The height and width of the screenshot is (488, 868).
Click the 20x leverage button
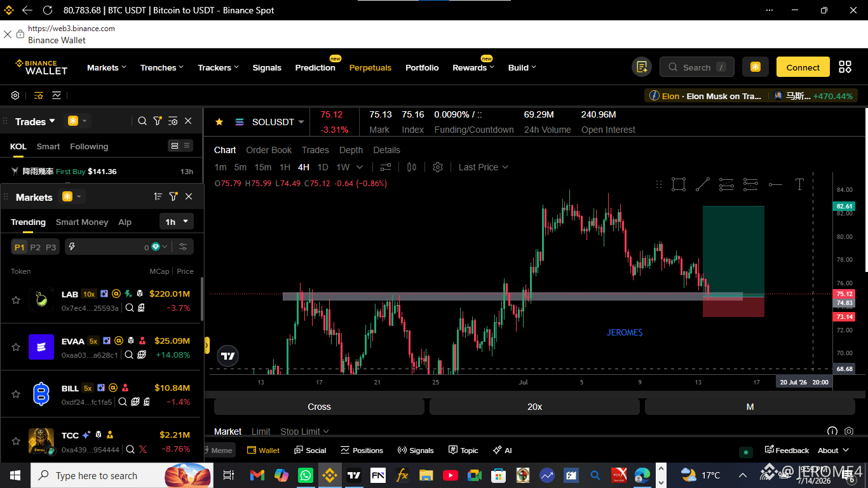tap(534, 407)
